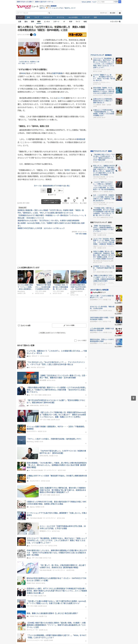This screenshot has height=644, width=138.
Task: React with 学びがある graduation cap icon
Action: 66,200
